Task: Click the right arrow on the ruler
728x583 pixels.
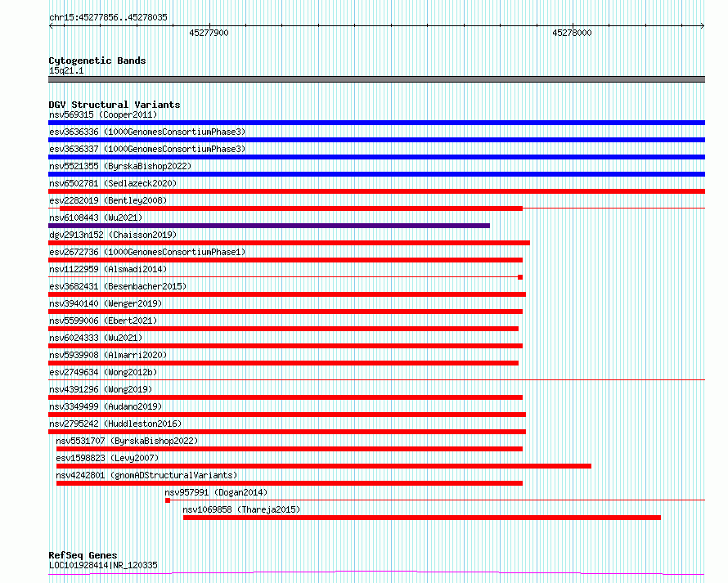Action: [x=703, y=25]
